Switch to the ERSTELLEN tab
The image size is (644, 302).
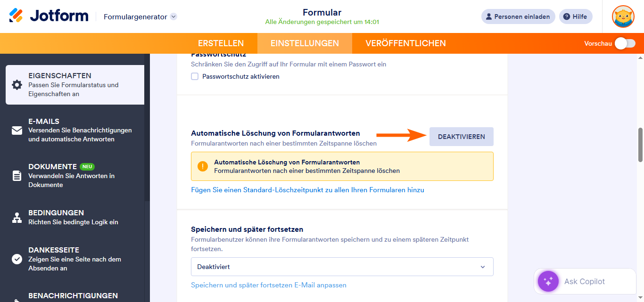point(221,43)
